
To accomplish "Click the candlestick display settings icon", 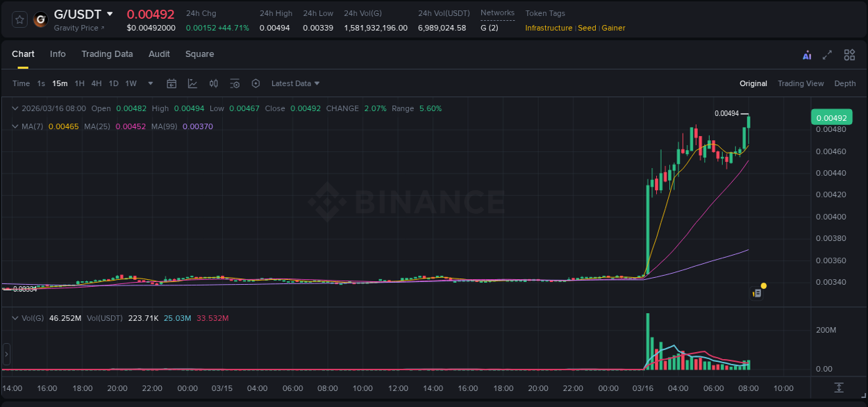I will coord(214,83).
